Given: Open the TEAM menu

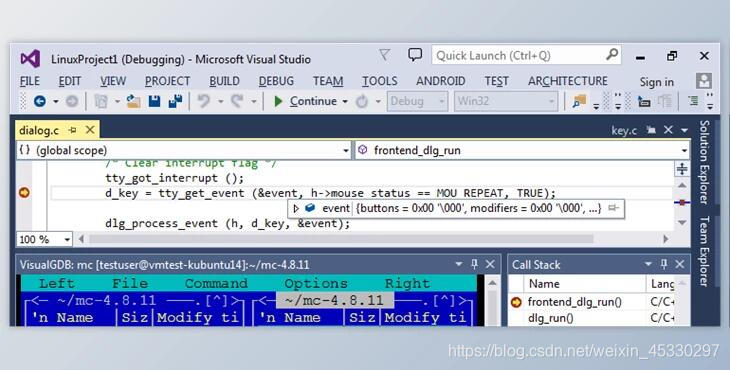Looking at the screenshot, I should click(x=328, y=81).
